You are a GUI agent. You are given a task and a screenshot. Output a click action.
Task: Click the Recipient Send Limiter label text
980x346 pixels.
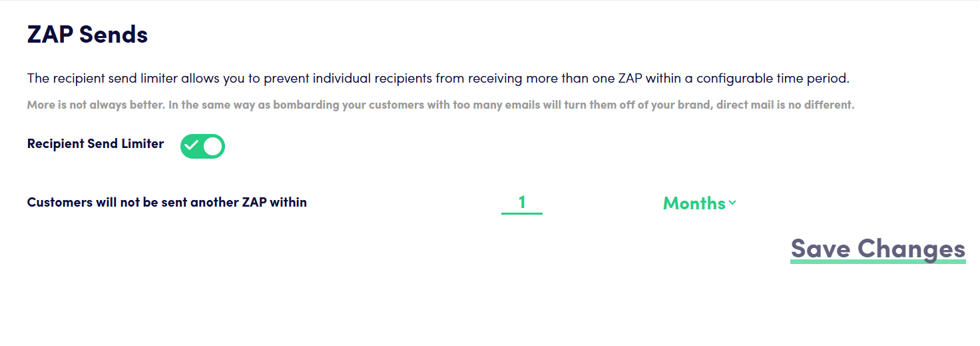pos(95,143)
